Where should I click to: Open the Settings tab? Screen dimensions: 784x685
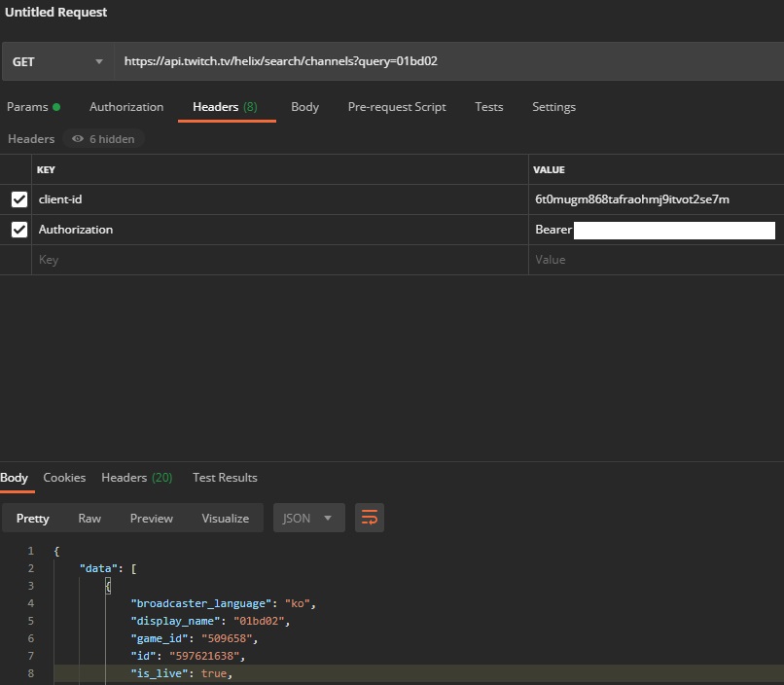[x=553, y=107]
